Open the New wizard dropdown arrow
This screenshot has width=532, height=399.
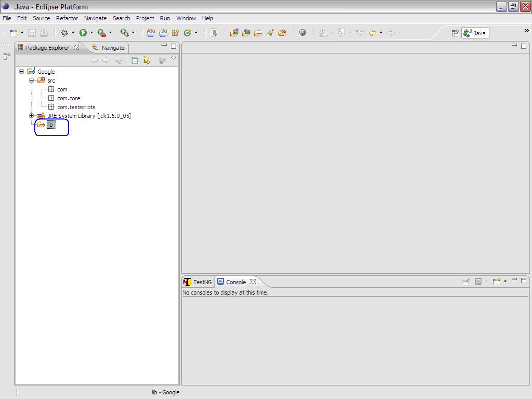point(22,33)
